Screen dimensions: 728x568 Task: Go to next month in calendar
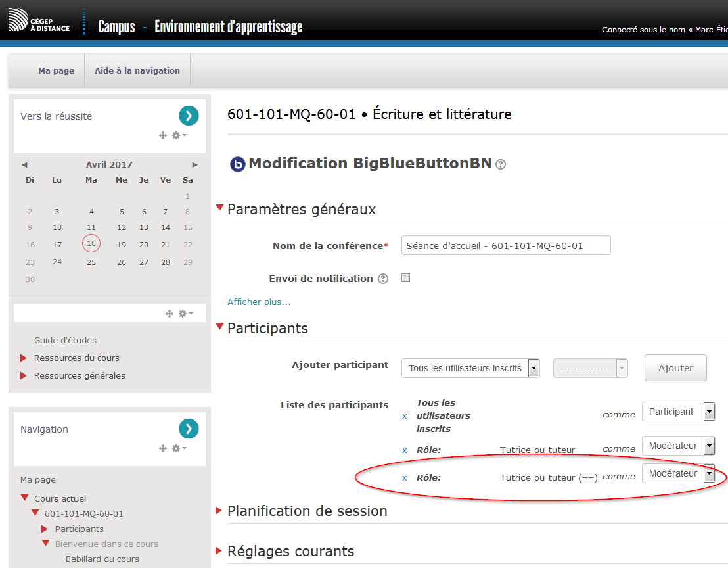coord(194,165)
